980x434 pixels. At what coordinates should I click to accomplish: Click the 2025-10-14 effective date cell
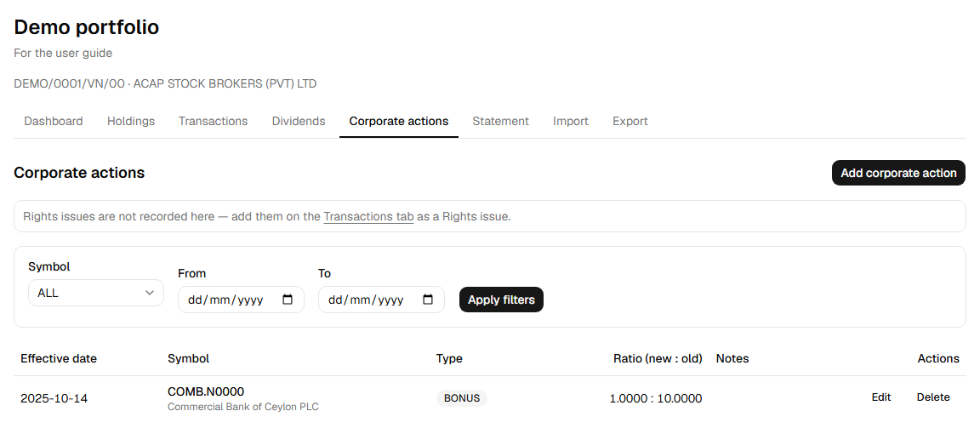54,398
